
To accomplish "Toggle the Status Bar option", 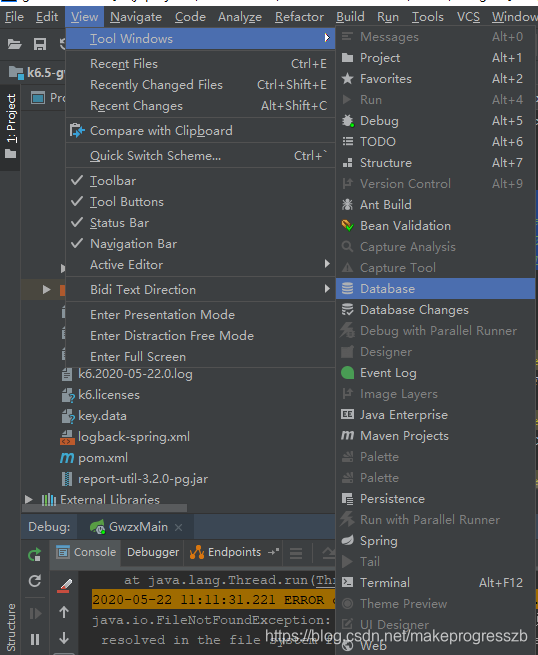I will [x=200, y=223].
